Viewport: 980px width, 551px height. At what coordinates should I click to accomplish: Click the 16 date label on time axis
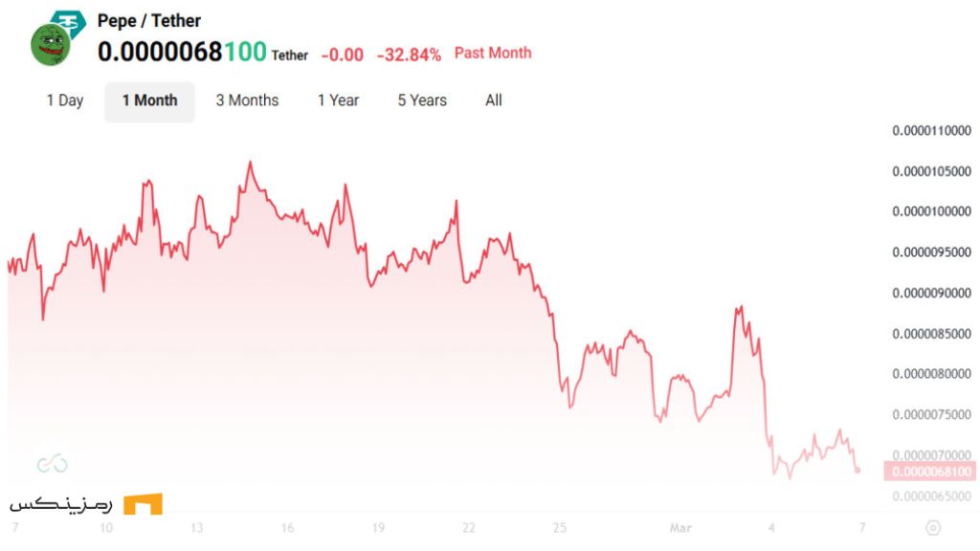pos(287,527)
